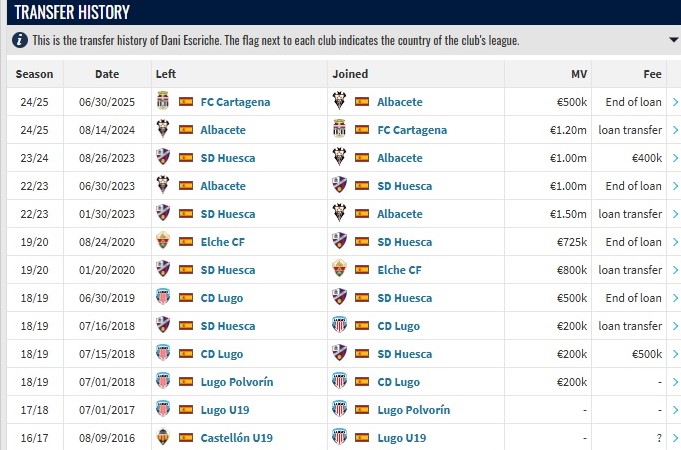Open Elche CF link in Joined column
Screen dimensions: 681x450
tap(400, 270)
